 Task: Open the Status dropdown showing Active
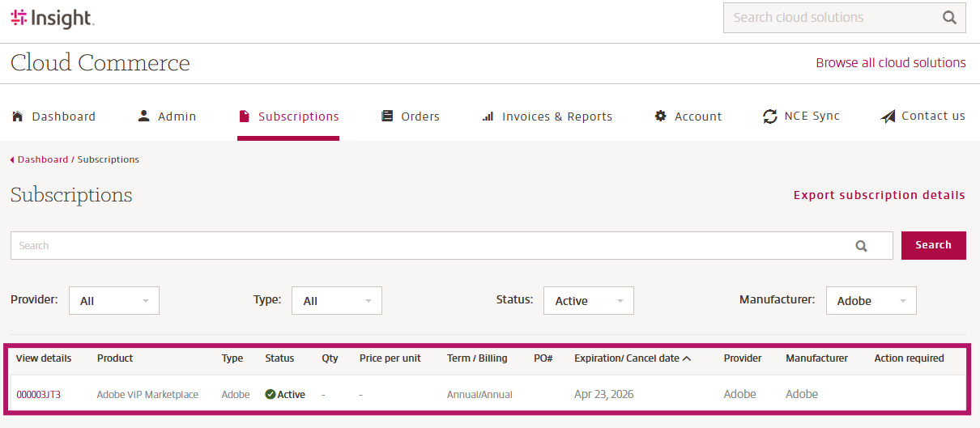(589, 300)
